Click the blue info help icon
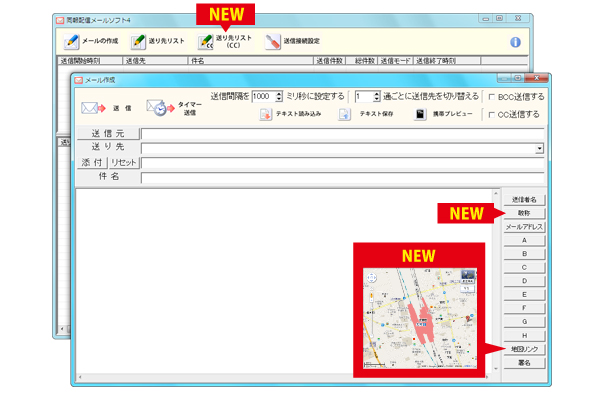 pyautogui.click(x=516, y=42)
